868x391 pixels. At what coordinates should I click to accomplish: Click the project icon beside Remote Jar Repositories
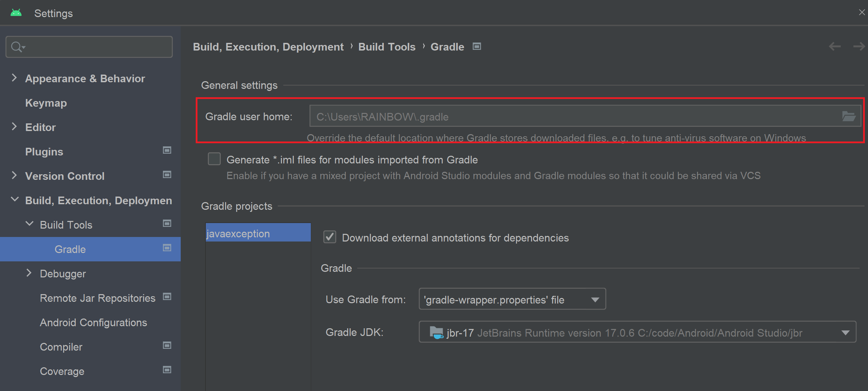(x=167, y=297)
